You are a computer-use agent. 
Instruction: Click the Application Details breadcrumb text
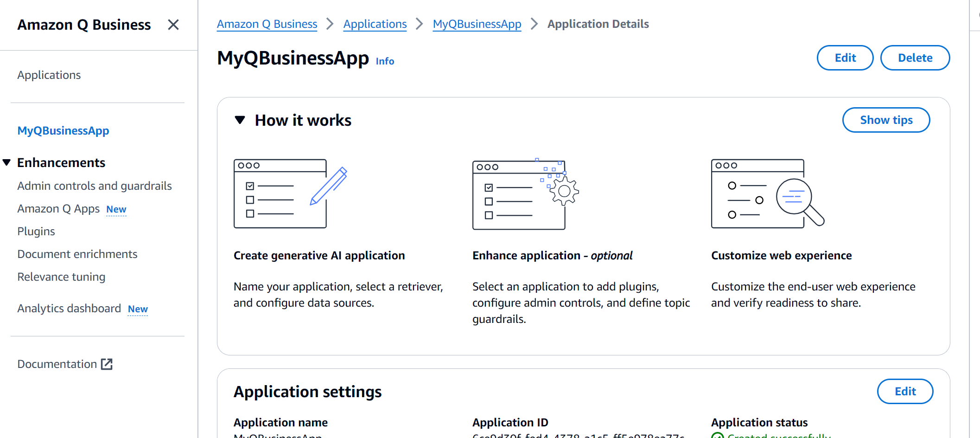click(x=598, y=24)
